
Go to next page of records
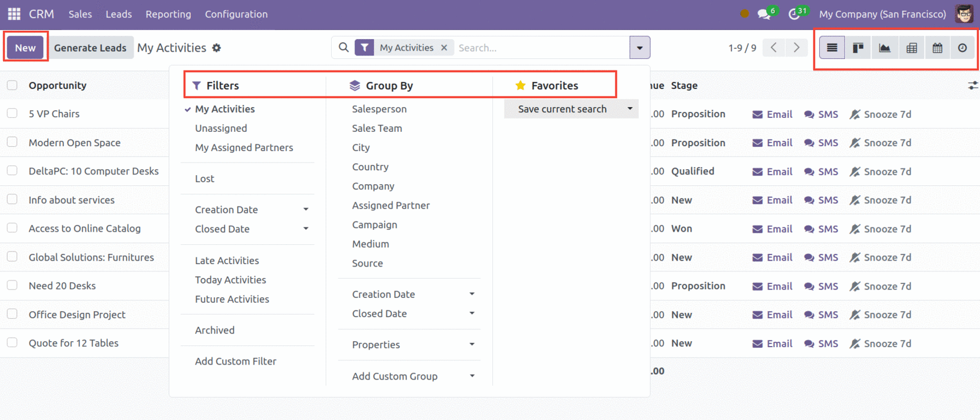796,48
